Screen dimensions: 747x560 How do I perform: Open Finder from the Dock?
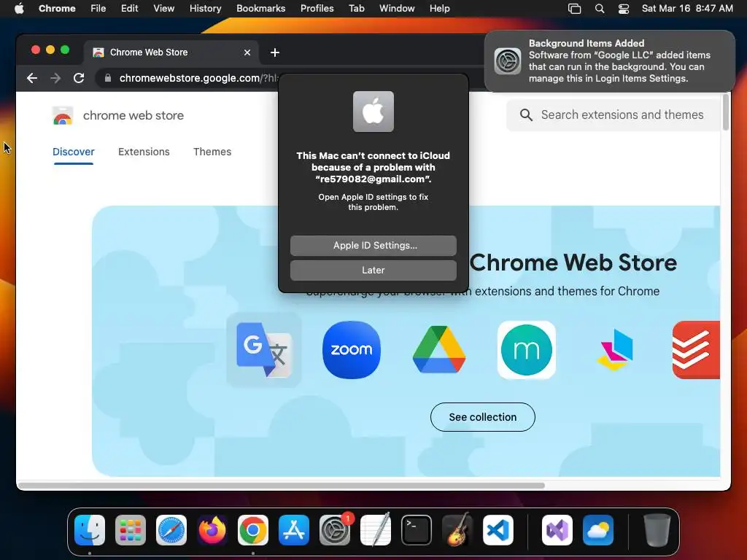pyautogui.click(x=90, y=530)
